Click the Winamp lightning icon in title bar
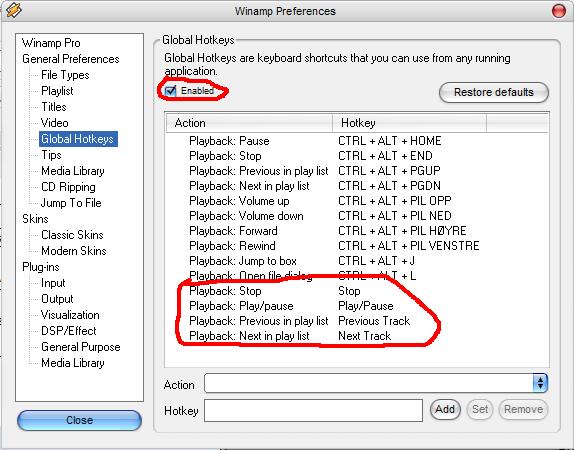574x450 pixels. [x=14, y=10]
